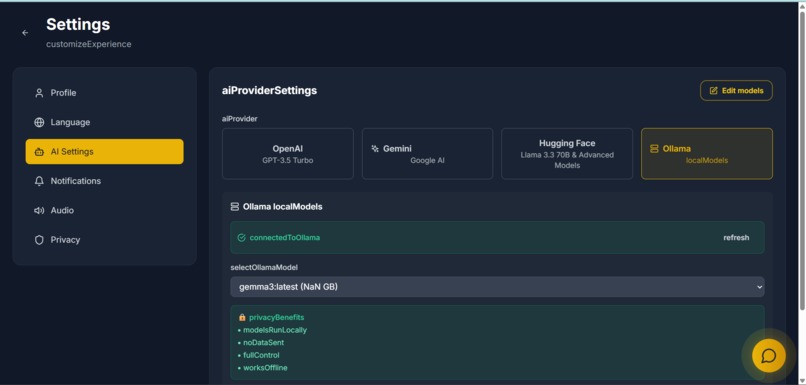Open the Profile settings section
The height and width of the screenshot is (385, 806).
(104, 93)
